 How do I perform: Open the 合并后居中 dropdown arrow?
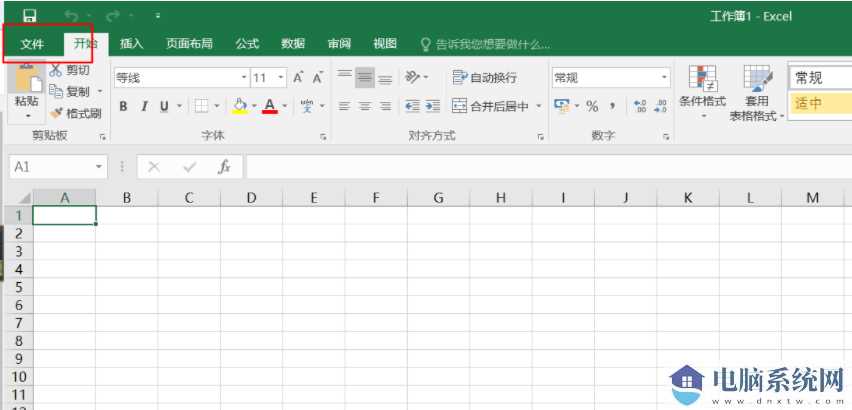[x=539, y=106]
